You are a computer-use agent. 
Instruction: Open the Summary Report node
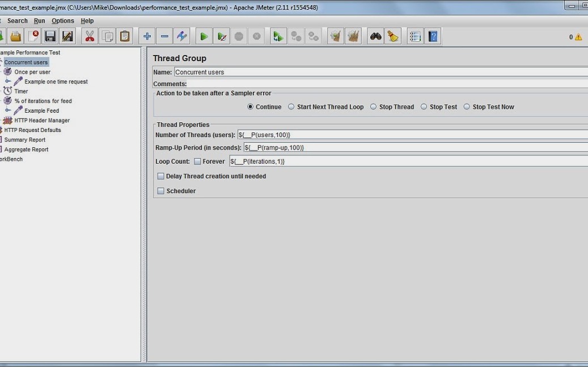(24, 139)
